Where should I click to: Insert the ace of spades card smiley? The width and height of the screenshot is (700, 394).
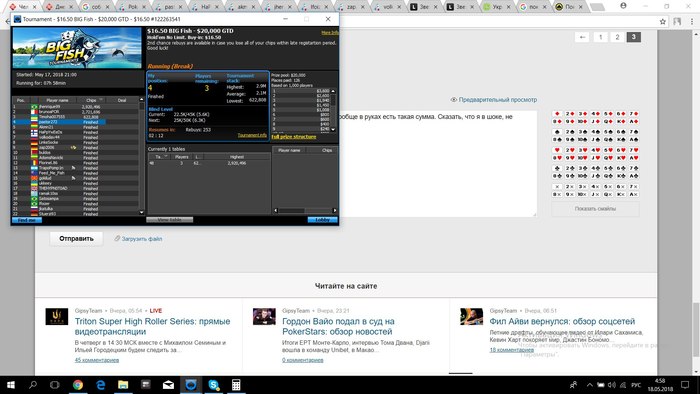click(x=634, y=140)
